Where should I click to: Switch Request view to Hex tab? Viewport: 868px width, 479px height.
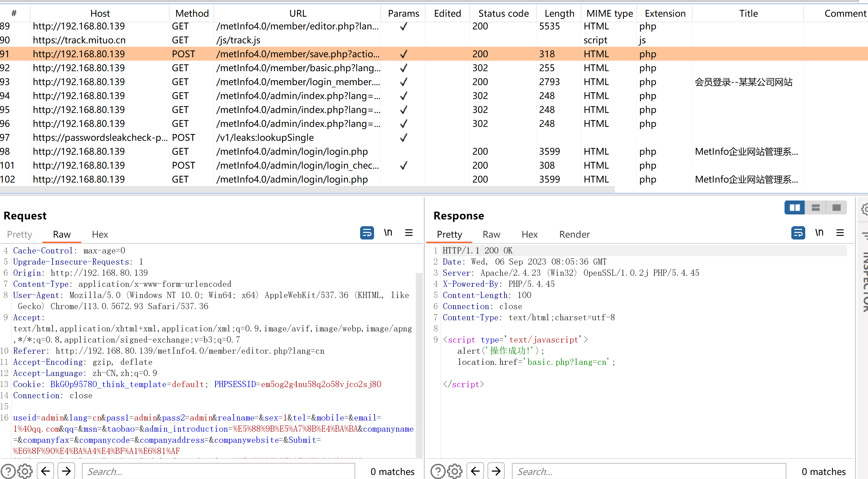pyautogui.click(x=100, y=235)
